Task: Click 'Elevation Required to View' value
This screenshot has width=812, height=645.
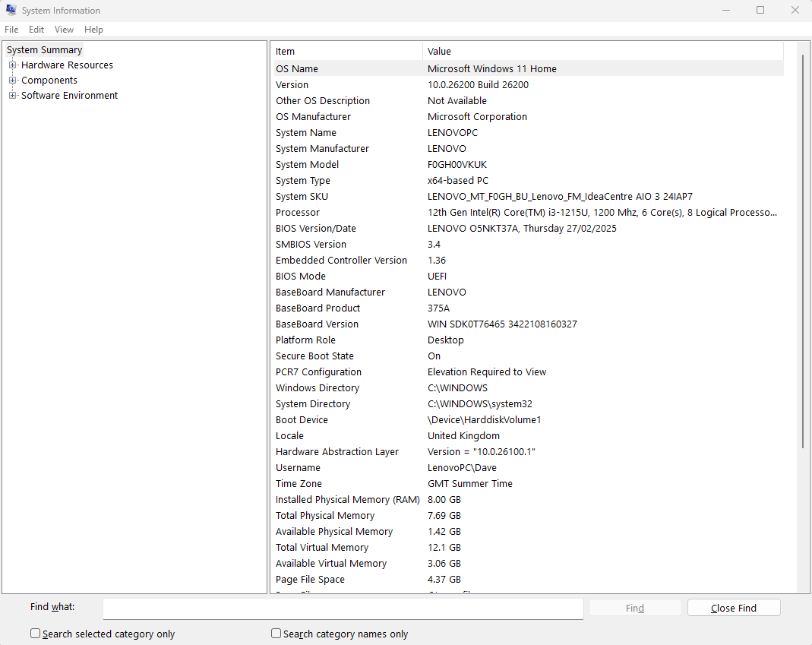Action: (x=487, y=372)
